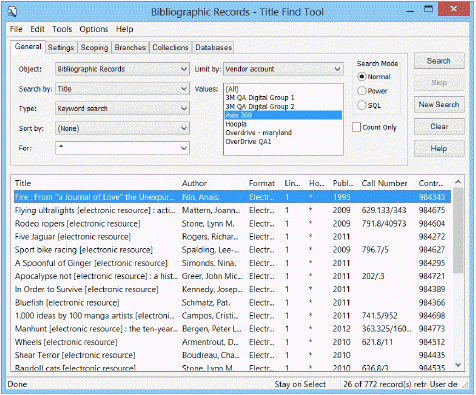Switch to the Databases tab

213,47
